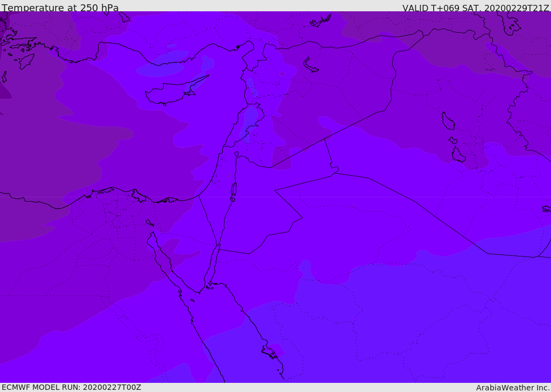Click the 'ECMWF MODEL RUN: 20200227T00Z' footer text
551x392 pixels.
pyautogui.click(x=72, y=387)
